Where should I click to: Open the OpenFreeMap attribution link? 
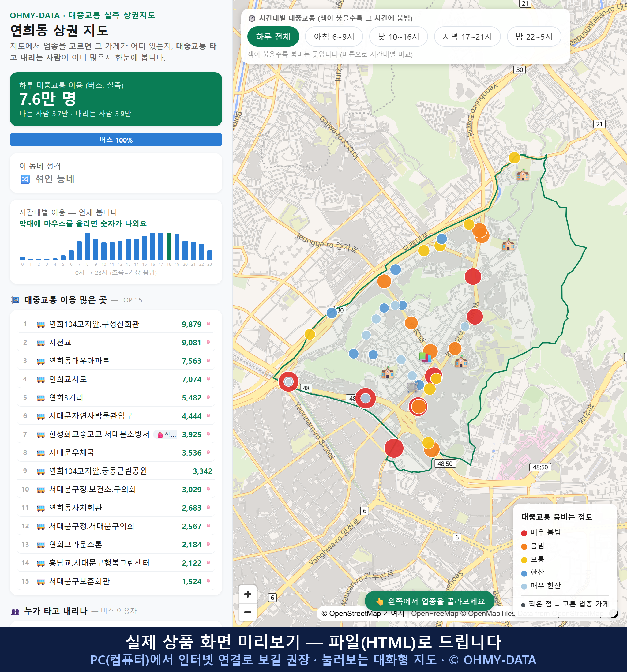click(x=435, y=613)
